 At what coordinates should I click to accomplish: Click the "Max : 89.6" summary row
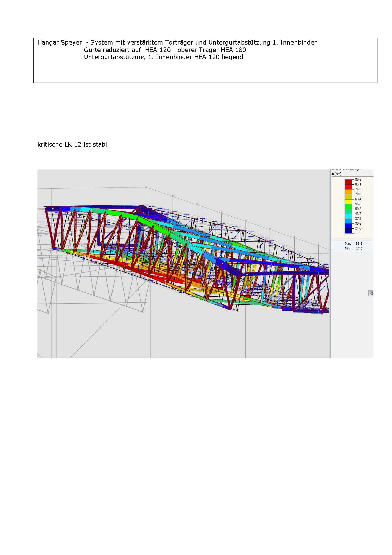point(353,243)
